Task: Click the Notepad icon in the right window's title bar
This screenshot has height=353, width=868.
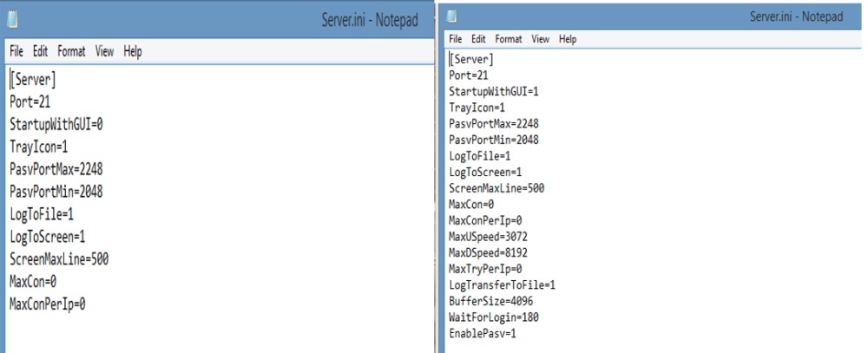Action: coord(451,16)
